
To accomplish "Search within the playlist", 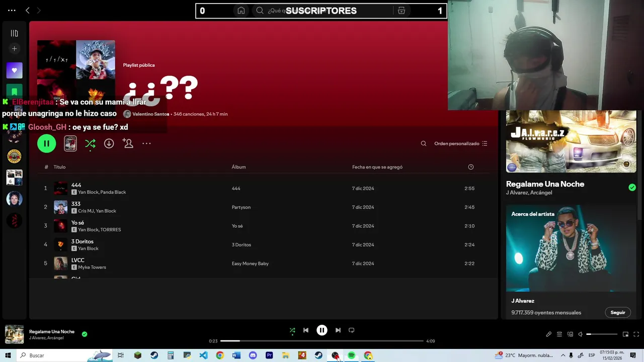I will pyautogui.click(x=424, y=144).
